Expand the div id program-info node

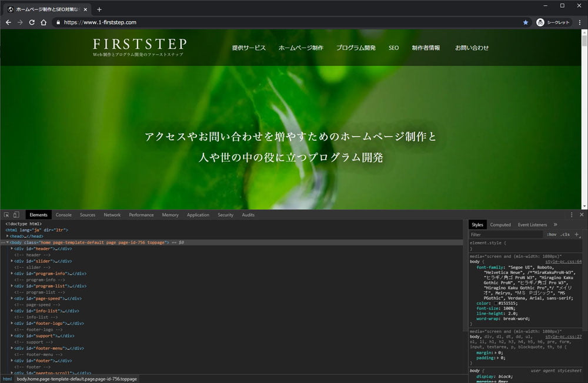12,274
